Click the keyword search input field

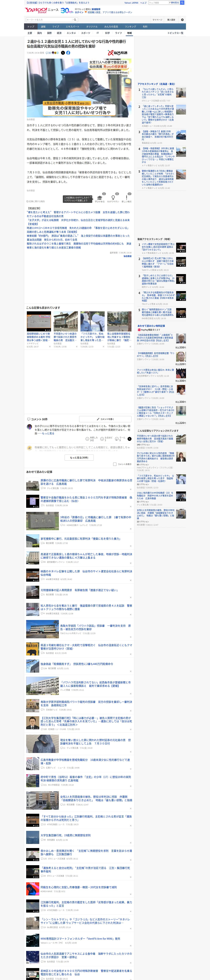point(49,20)
